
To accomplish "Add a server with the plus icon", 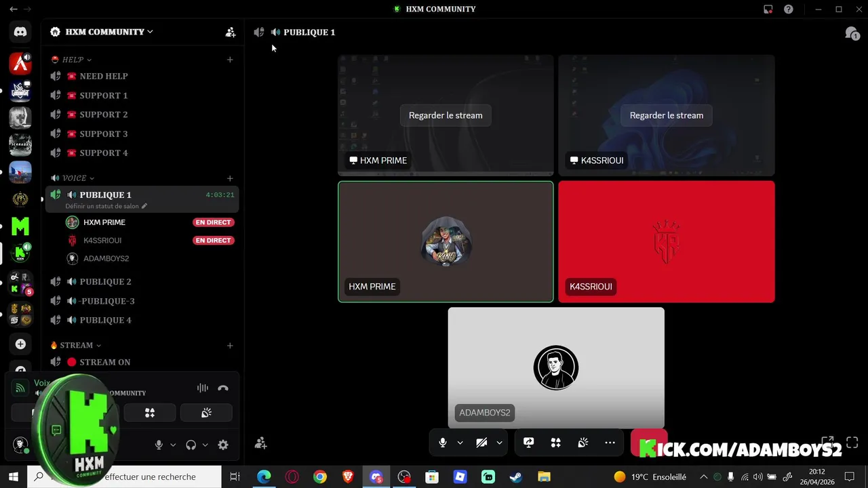I will pyautogui.click(x=20, y=344).
